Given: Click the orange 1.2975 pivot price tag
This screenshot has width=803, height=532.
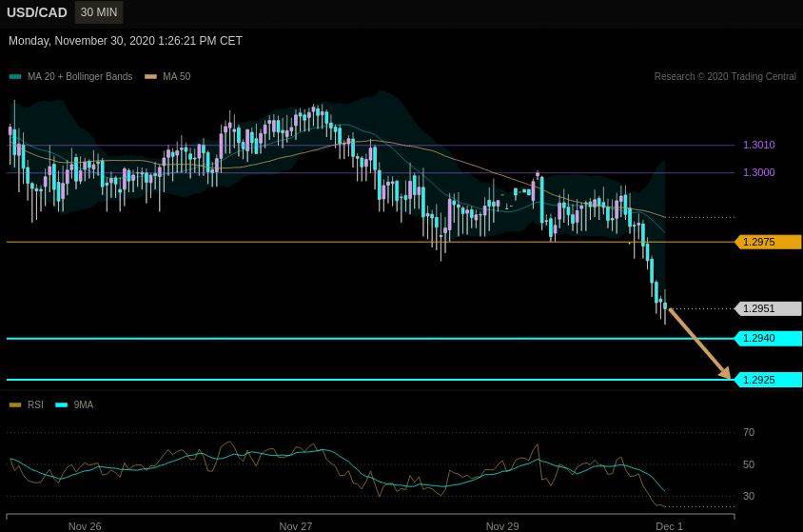Looking at the screenshot, I should [768, 242].
